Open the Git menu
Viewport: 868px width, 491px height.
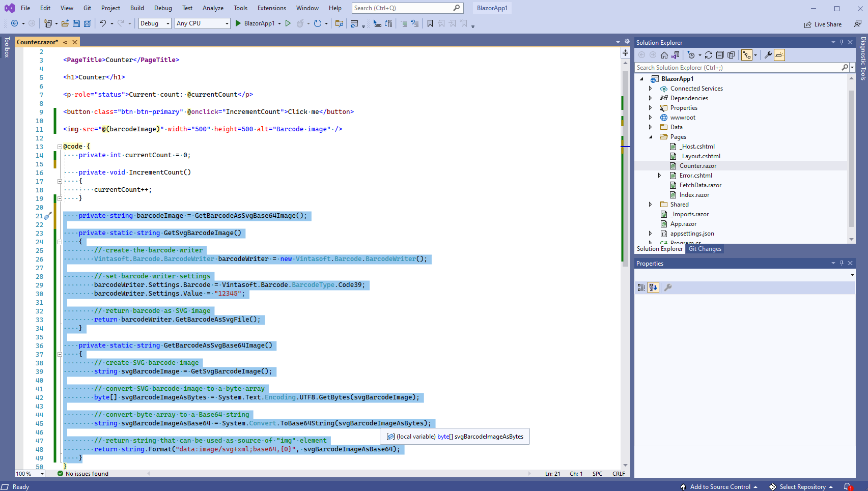click(x=88, y=8)
